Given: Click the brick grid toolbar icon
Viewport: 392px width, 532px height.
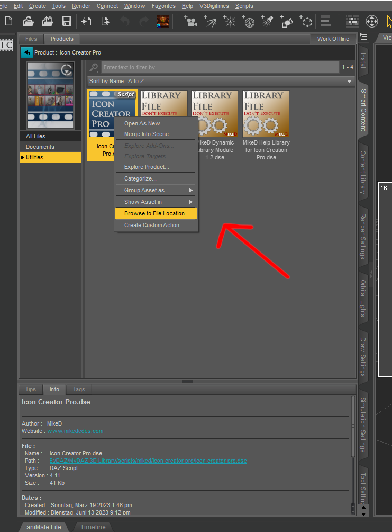Looking at the screenshot, I should (352, 21).
